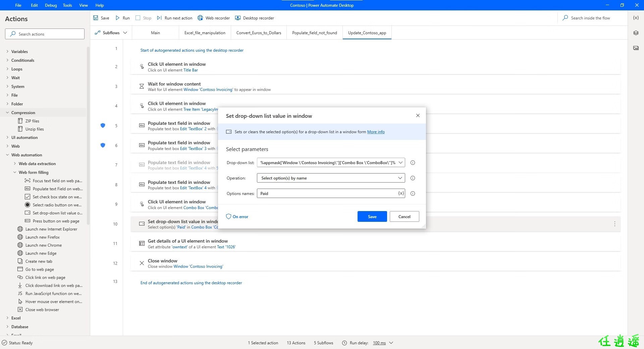The image size is (644, 349).
Task: Open the File menu
Action: click(x=18, y=5)
